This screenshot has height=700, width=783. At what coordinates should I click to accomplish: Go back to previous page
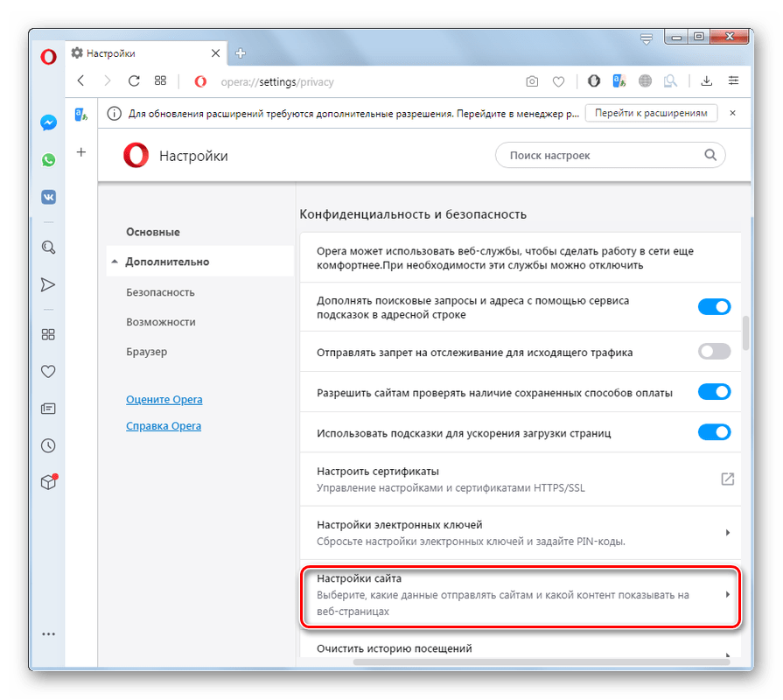click(x=80, y=80)
